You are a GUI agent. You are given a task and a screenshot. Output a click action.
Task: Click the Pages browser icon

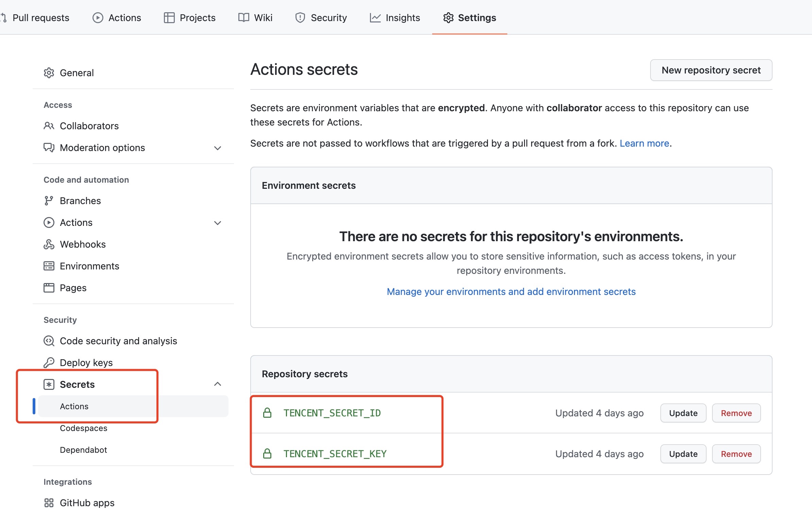[49, 288]
